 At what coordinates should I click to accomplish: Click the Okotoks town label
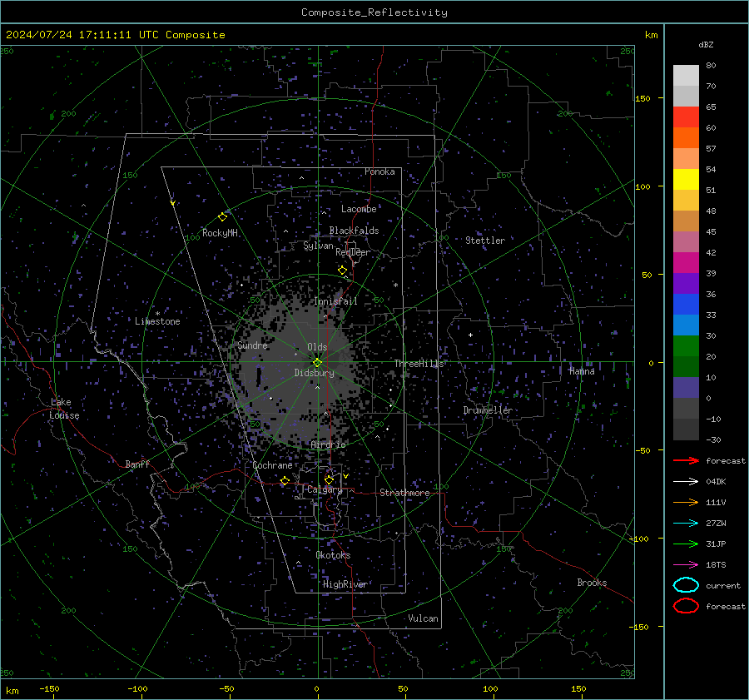333,555
